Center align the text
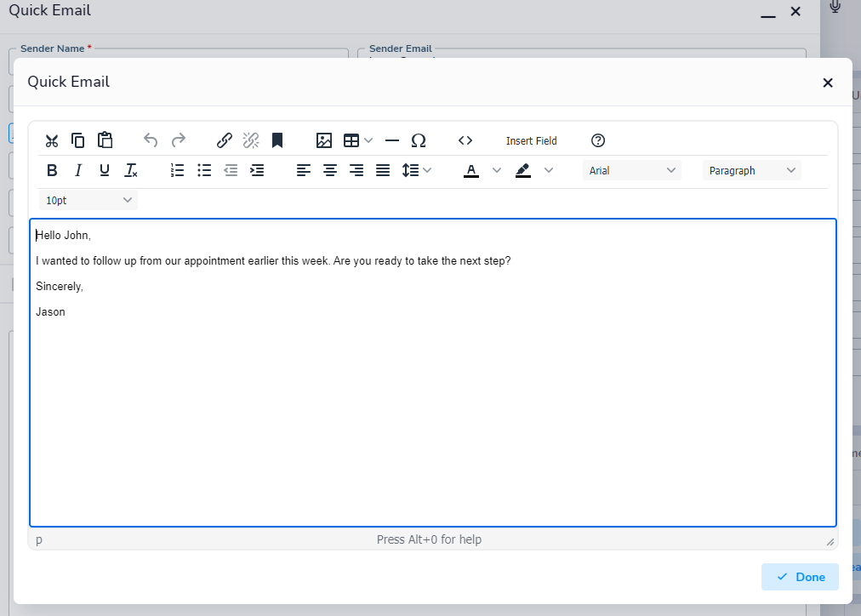861x616 pixels. click(x=330, y=171)
